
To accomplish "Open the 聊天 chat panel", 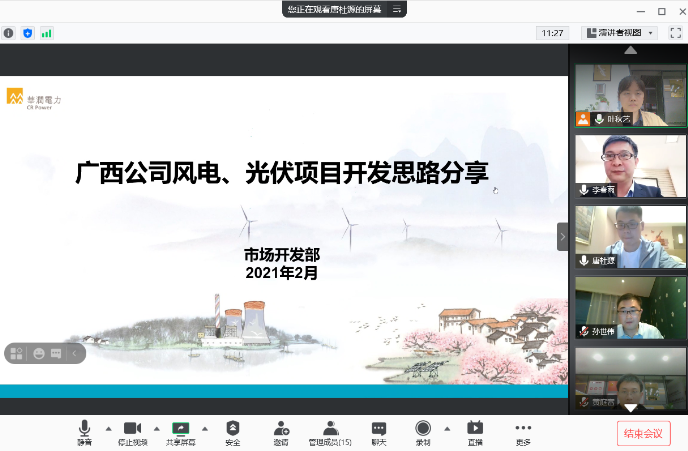I will coord(379,433).
